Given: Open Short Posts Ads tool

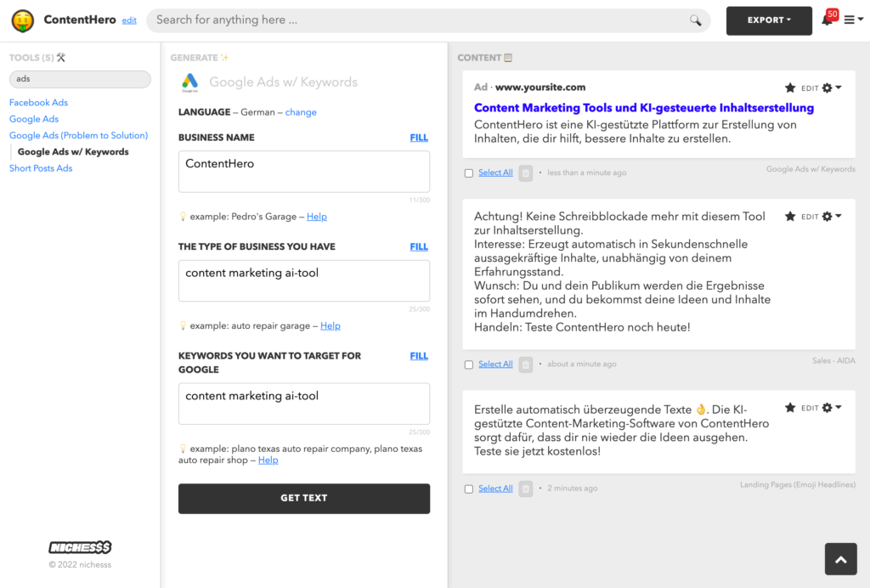Looking at the screenshot, I should pos(41,168).
